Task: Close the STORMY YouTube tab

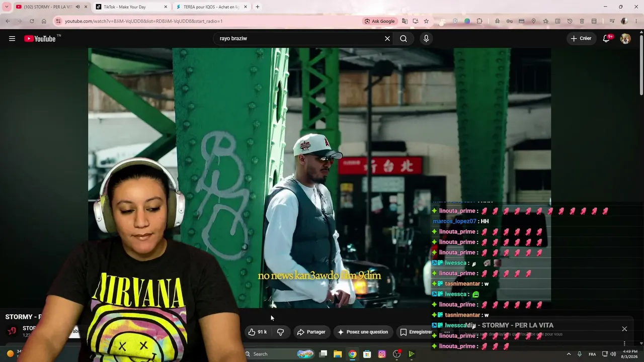Action: click(x=86, y=7)
